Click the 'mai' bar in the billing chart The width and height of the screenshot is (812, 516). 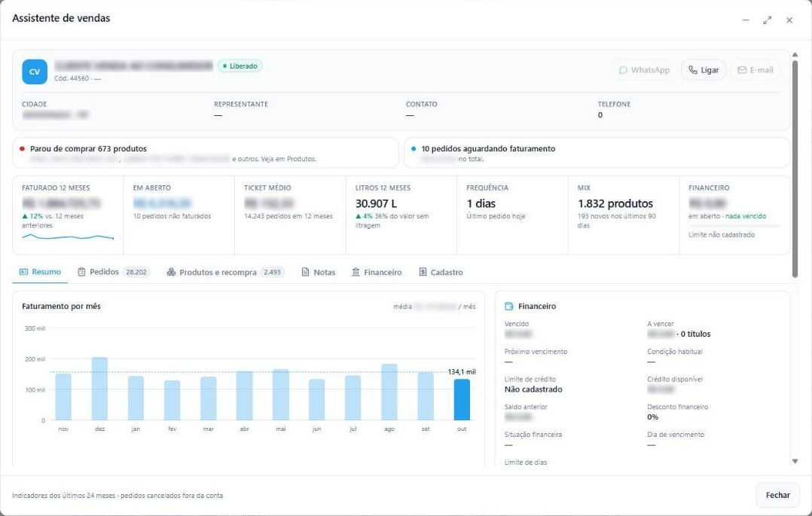click(281, 395)
